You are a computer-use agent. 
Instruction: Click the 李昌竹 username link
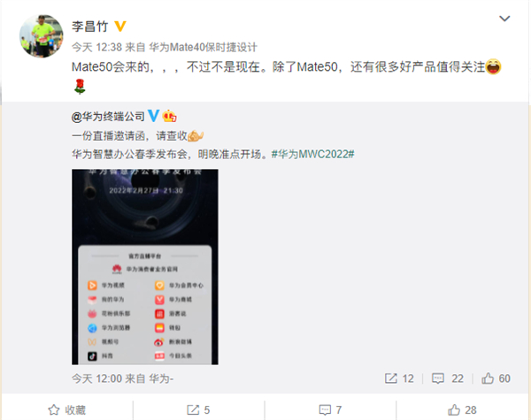(x=89, y=27)
